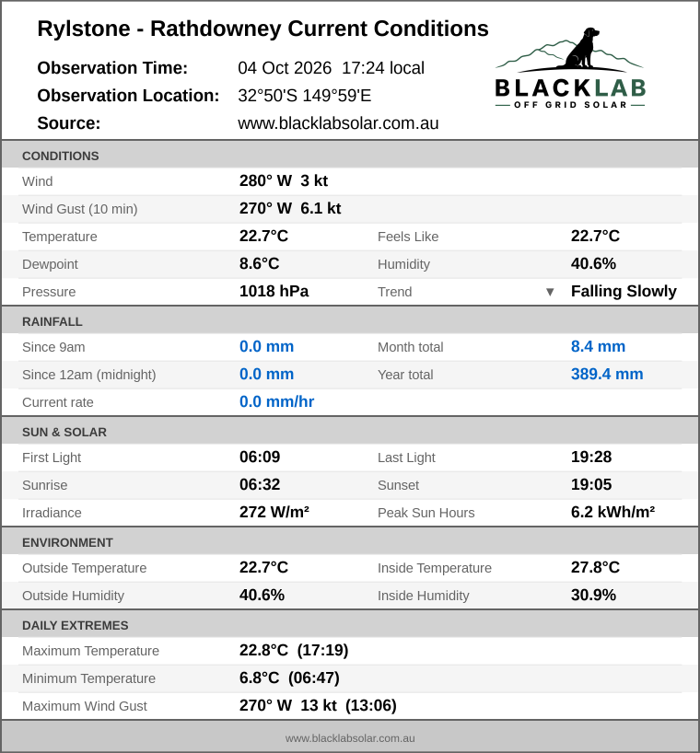Select the 'Since 12am (midnight)' value 0.0 mm
Image resolution: width=700 pixels, height=753 pixels.
tap(266, 374)
